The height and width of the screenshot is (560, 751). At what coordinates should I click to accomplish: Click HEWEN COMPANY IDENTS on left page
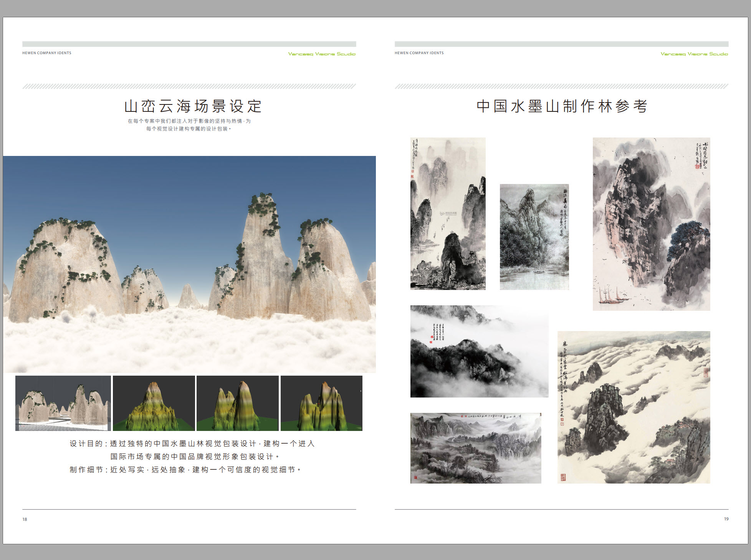pyautogui.click(x=47, y=53)
